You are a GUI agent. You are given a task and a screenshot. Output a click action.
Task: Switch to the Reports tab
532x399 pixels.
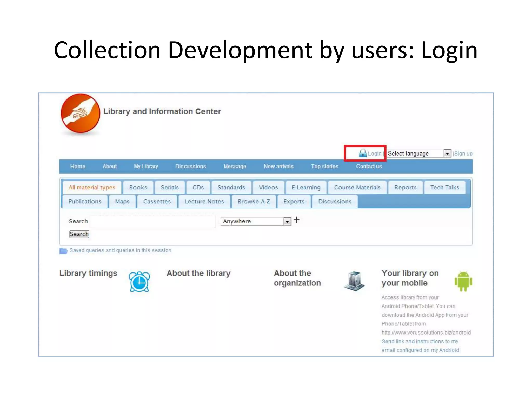coord(405,188)
